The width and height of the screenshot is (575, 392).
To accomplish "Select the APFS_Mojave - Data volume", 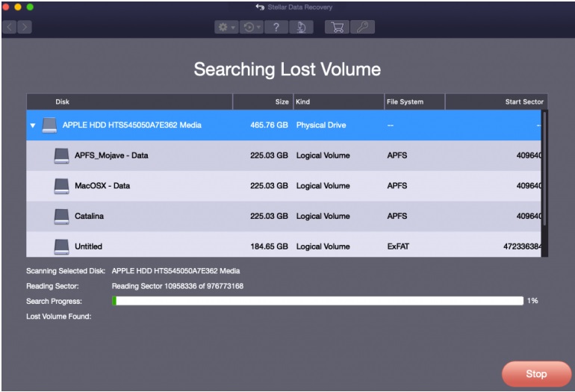I will (284, 155).
